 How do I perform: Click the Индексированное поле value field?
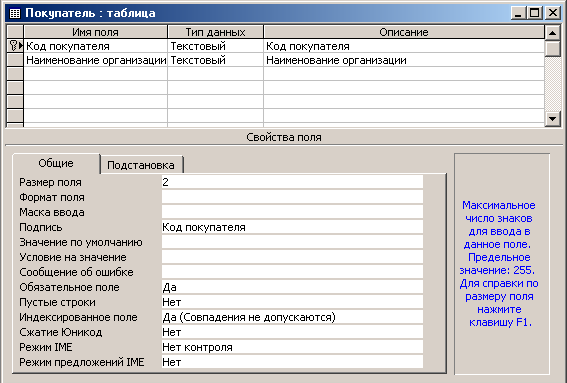point(292,317)
